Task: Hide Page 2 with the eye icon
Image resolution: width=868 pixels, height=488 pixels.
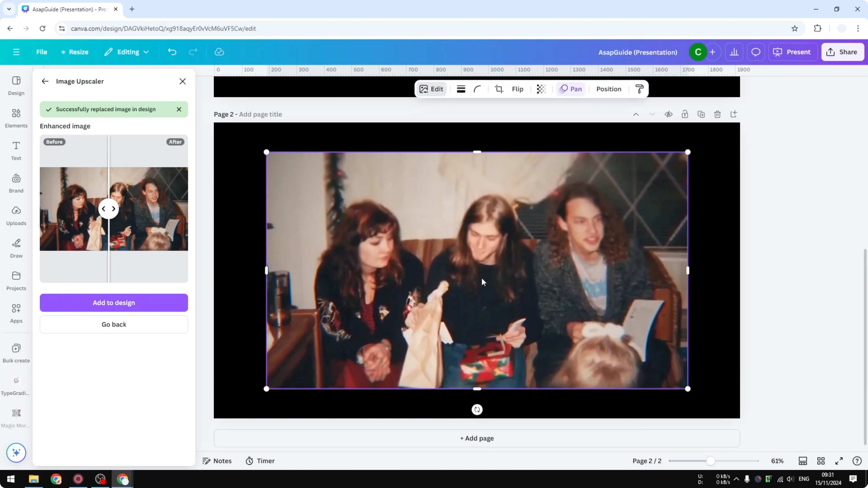Action: tap(668, 114)
